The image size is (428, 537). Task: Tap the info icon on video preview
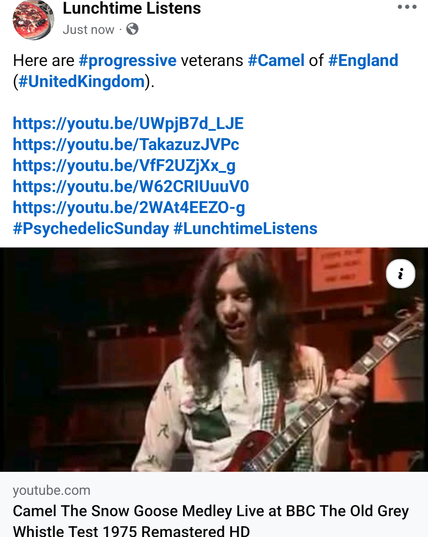click(401, 274)
